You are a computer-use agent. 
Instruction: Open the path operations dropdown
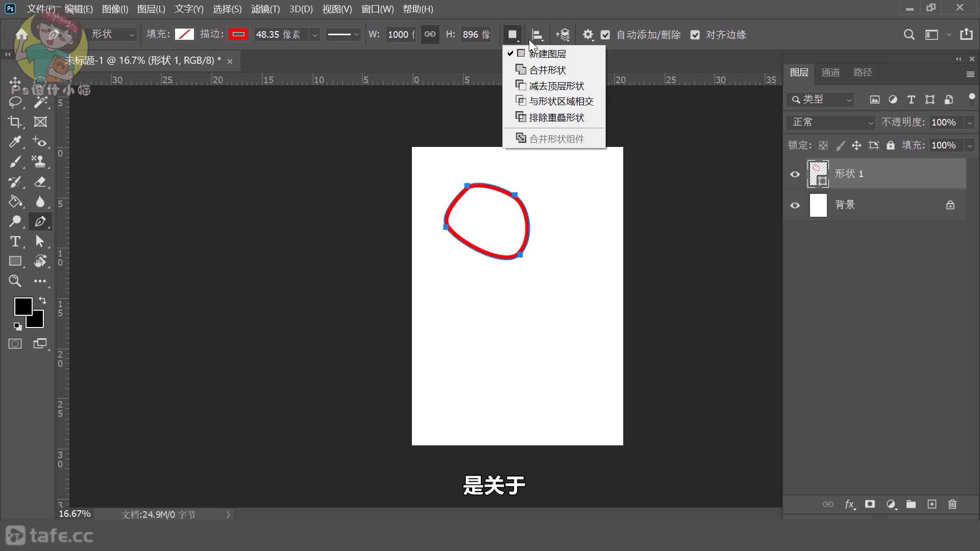pos(512,35)
